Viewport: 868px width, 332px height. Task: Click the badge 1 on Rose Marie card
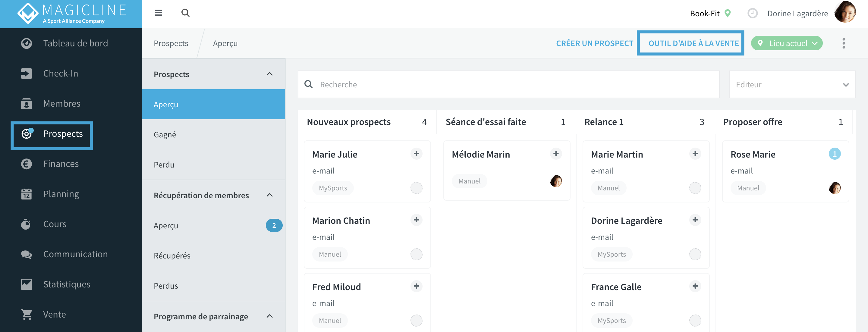tap(835, 154)
